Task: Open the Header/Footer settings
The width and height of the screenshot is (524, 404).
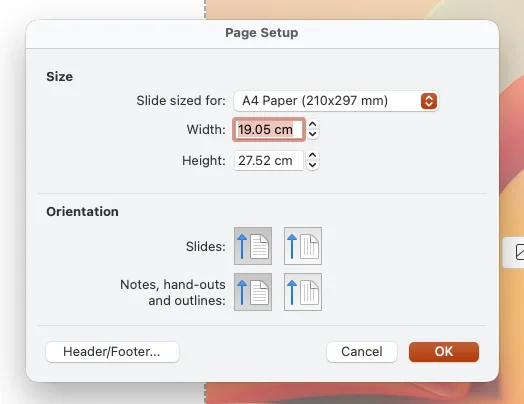Action: pos(112,352)
